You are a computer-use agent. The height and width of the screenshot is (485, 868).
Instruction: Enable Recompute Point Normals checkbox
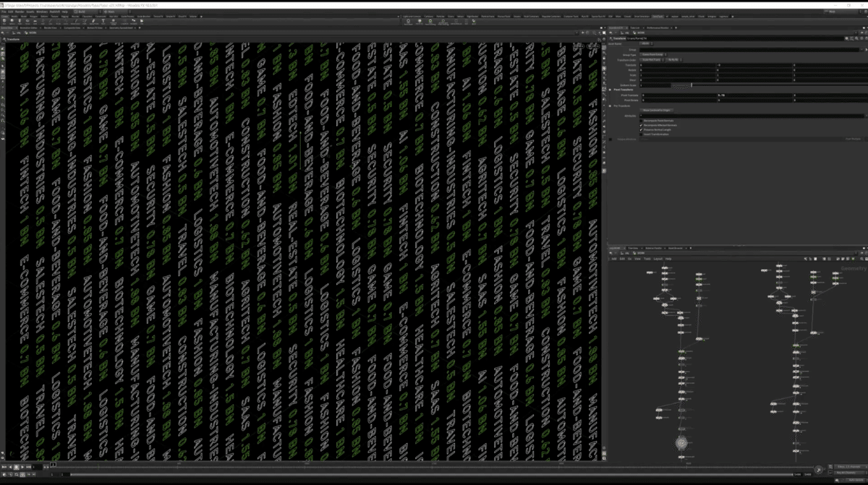click(x=641, y=121)
